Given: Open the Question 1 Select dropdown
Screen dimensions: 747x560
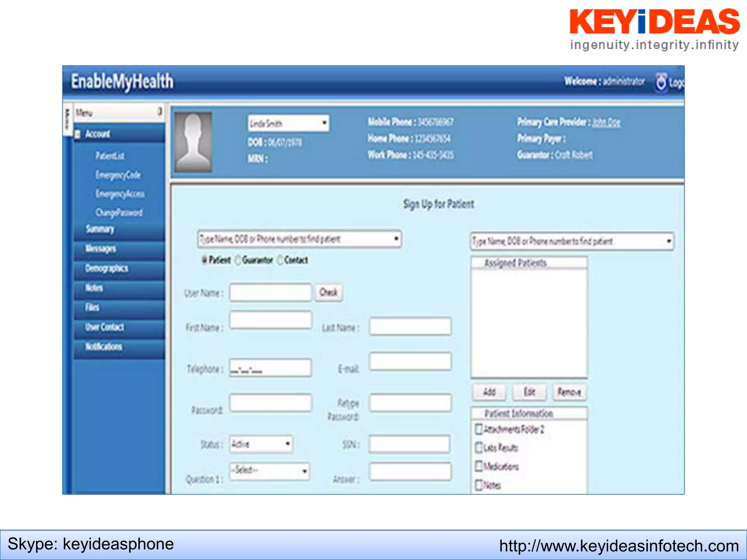Looking at the screenshot, I should [x=270, y=471].
